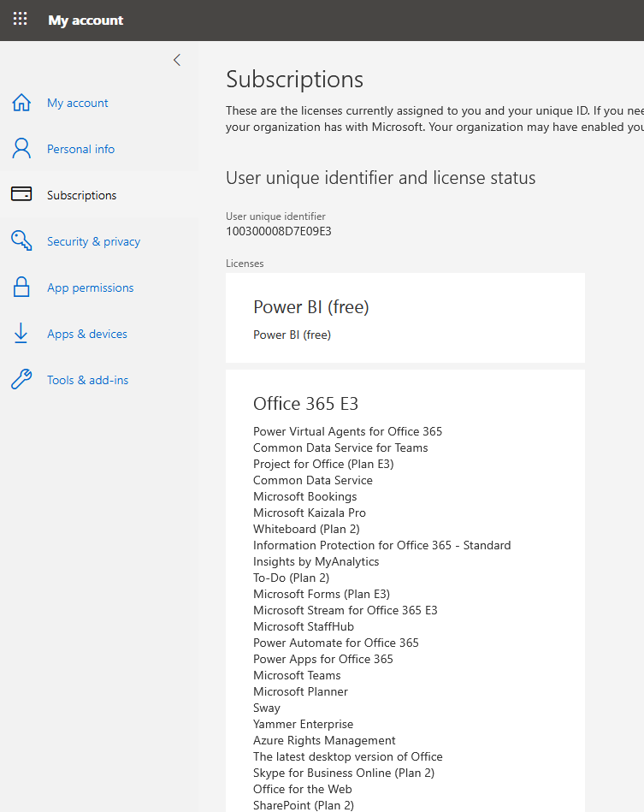The width and height of the screenshot is (644, 812).
Task: Click the Licenses label
Action: [x=245, y=264]
